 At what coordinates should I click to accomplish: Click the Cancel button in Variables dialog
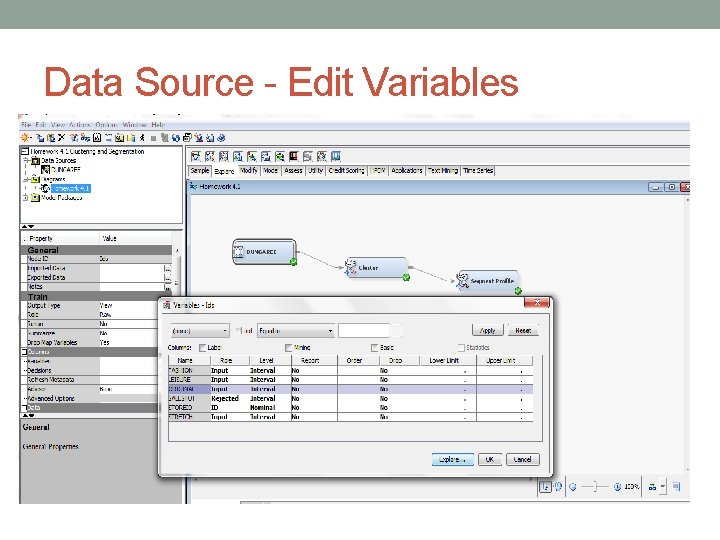click(523, 459)
